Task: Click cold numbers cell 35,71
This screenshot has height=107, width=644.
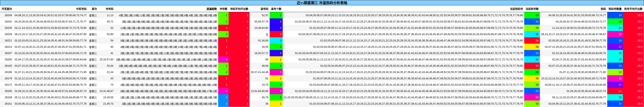Action: (110, 22)
